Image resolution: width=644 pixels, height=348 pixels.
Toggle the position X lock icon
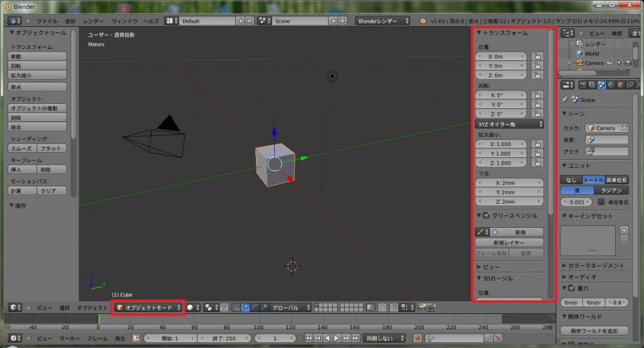[x=537, y=56]
